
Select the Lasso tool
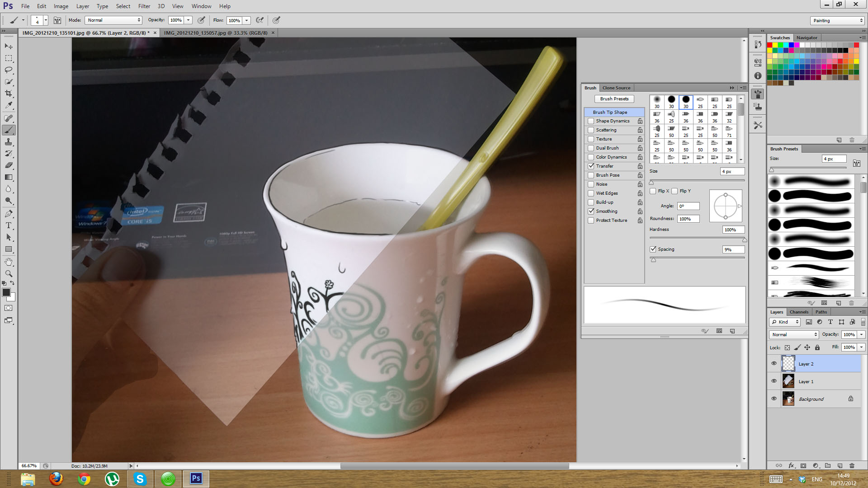click(x=9, y=70)
